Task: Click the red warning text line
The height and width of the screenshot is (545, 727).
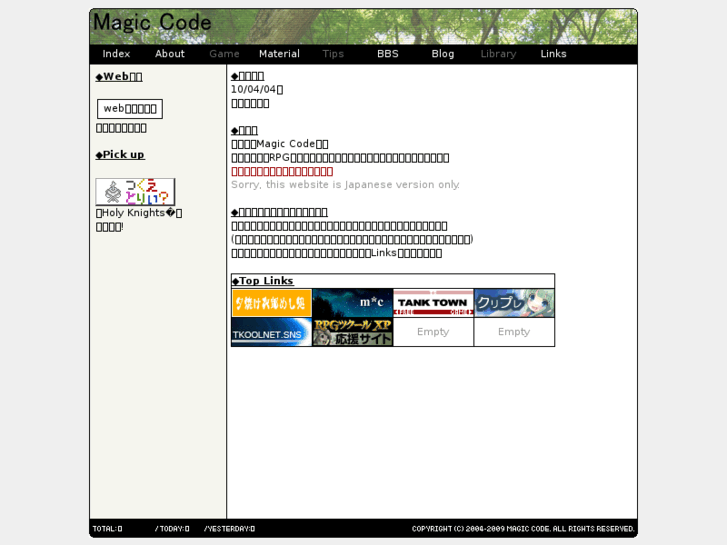Action: [282, 171]
